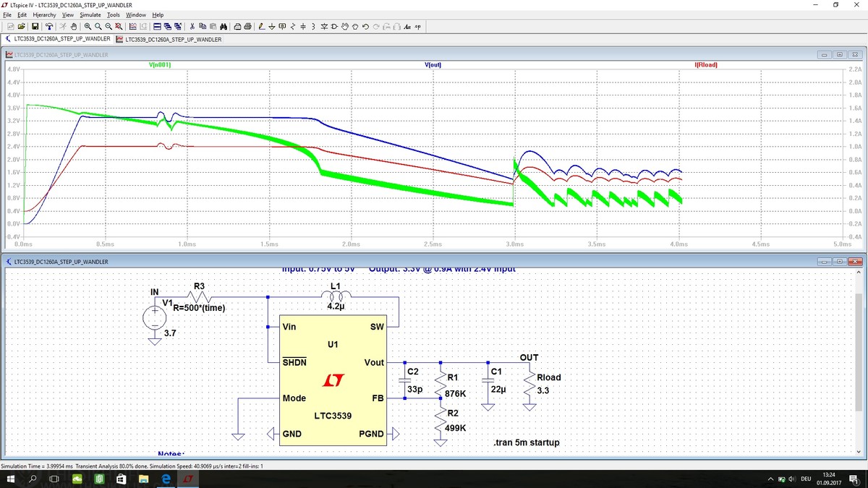Open the Tools menu
Viewport: 868px width, 488px height.
tap(114, 14)
